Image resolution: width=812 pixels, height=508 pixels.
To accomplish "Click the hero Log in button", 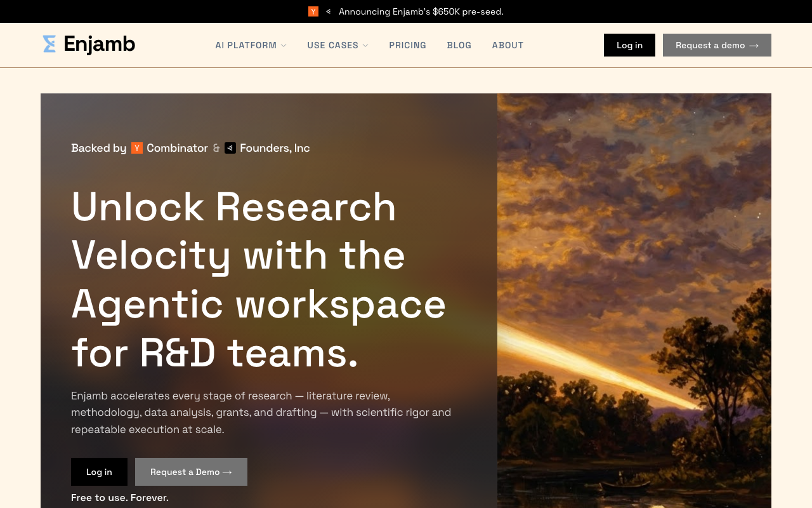I will 99,472.
